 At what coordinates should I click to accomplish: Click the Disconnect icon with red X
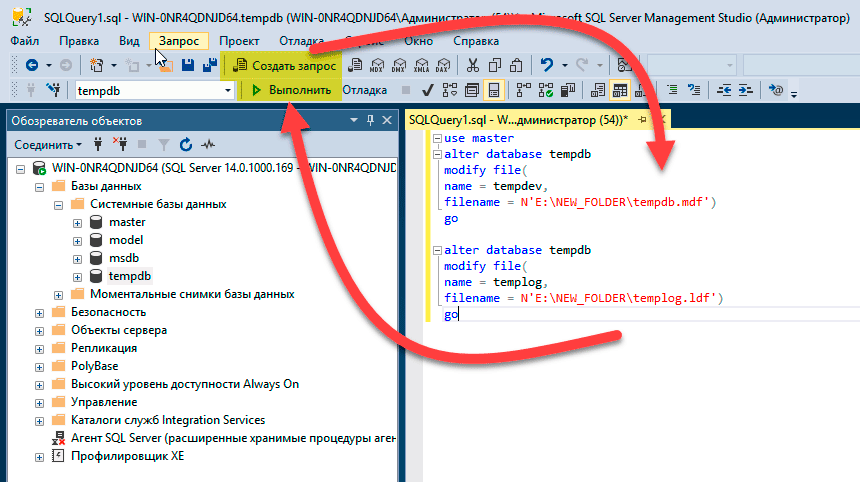click(119, 144)
